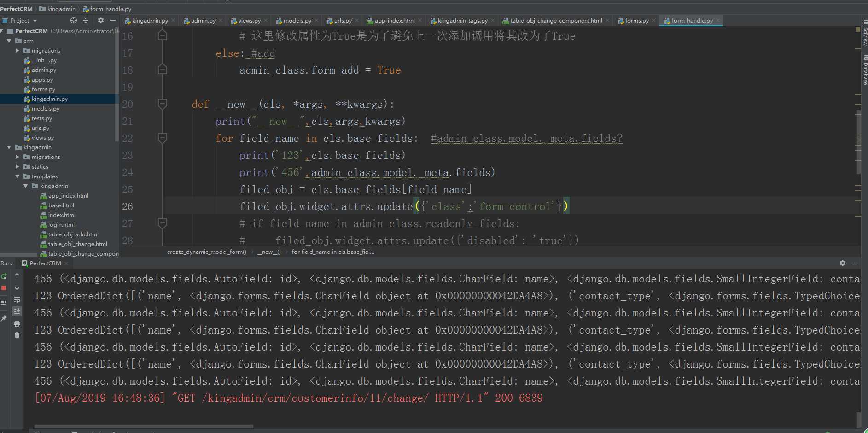Open Project panel settings gear

click(101, 20)
